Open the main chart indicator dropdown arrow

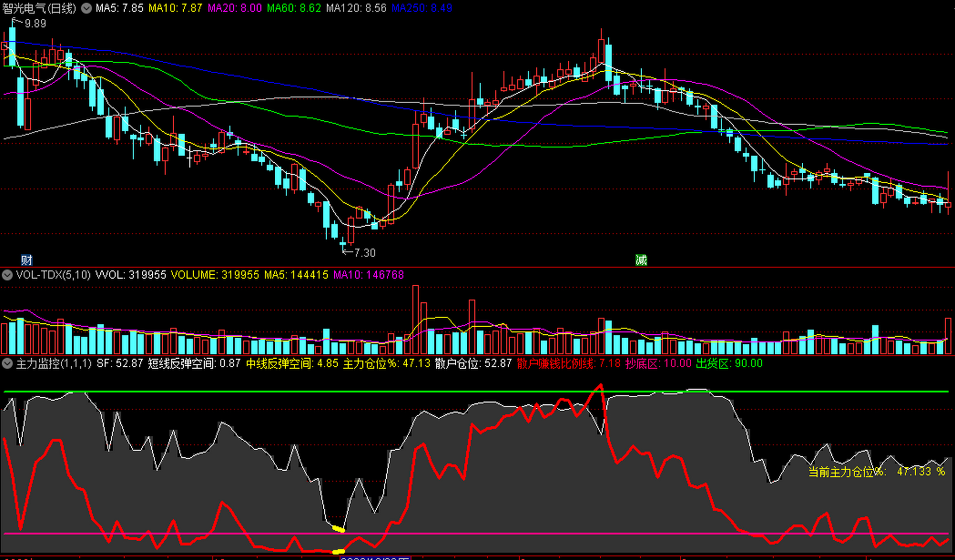coord(87,8)
